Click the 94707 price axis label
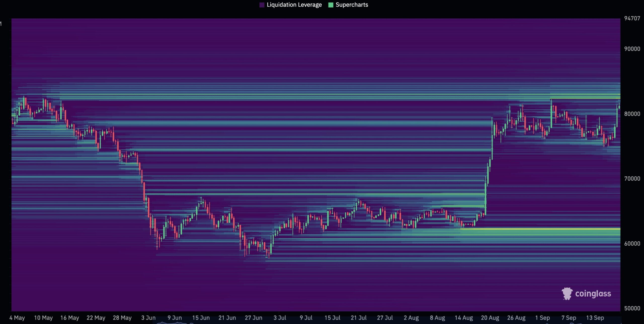 [632, 18]
